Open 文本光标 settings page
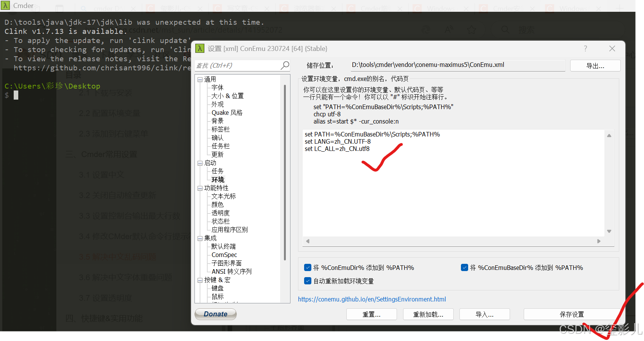Screen dimensions: 644x341 pyautogui.click(x=224, y=196)
